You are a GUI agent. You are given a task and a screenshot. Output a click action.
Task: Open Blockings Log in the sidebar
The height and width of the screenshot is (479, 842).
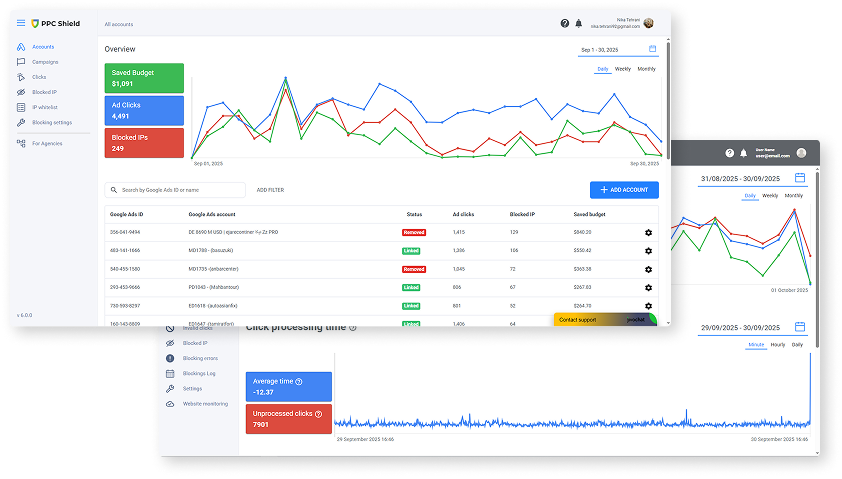(198, 373)
